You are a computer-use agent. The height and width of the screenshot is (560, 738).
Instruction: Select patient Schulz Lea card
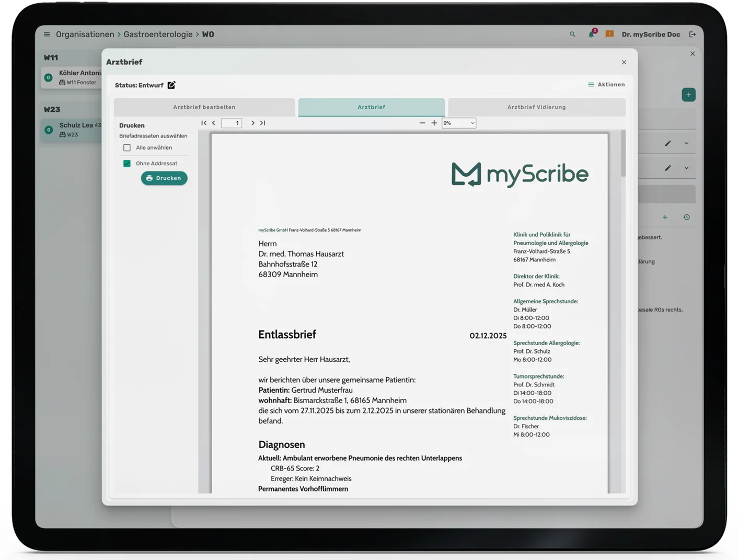[x=72, y=130]
